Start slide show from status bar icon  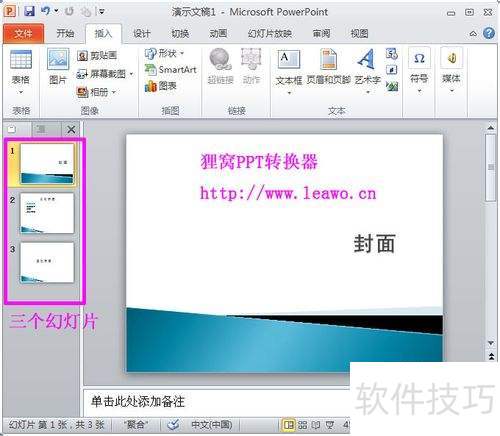pyautogui.click(x=330, y=425)
